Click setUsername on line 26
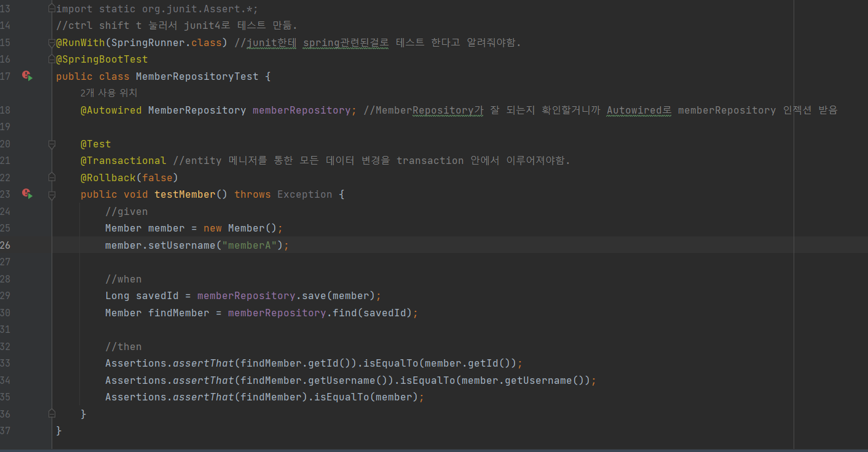The height and width of the screenshot is (452, 868). click(x=182, y=245)
